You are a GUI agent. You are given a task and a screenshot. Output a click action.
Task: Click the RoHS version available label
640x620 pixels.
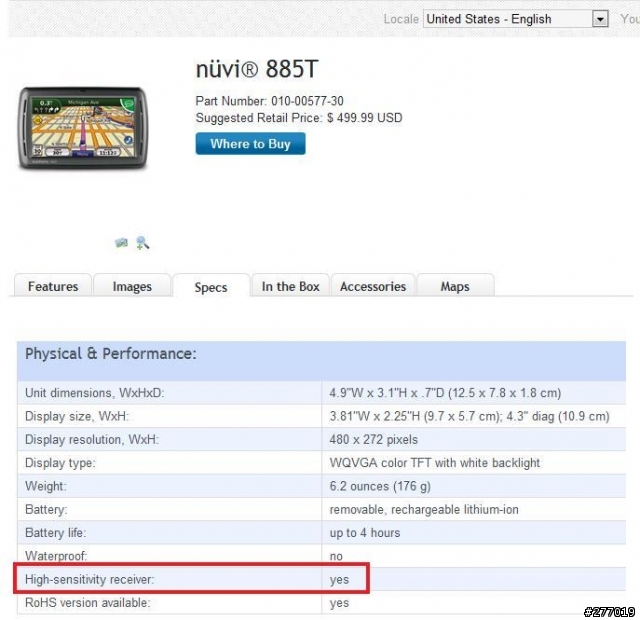click(87, 602)
